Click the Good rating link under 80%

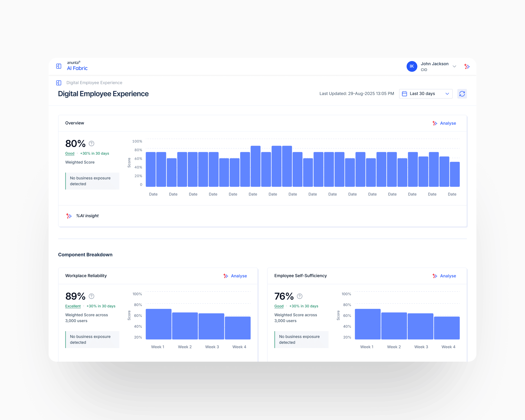click(x=70, y=153)
